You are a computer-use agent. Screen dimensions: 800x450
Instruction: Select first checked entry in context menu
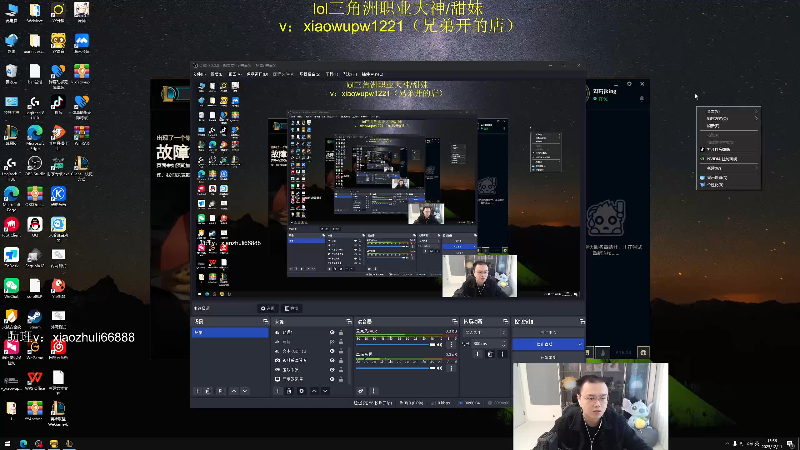tap(730, 149)
